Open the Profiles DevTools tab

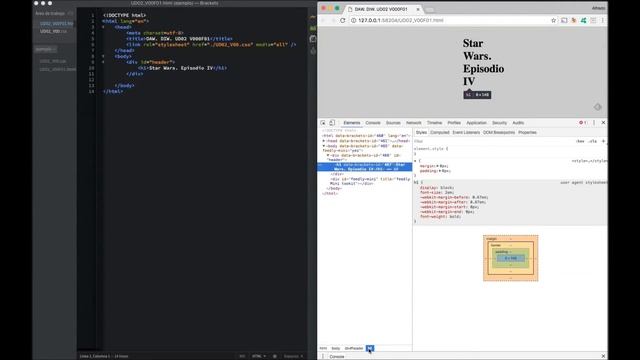point(454,123)
